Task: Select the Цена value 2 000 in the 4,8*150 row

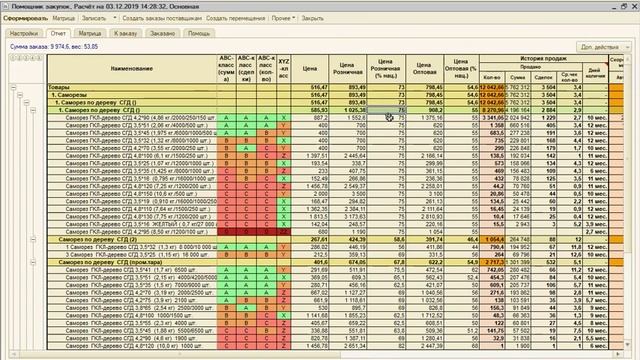Action: [x=310, y=194]
